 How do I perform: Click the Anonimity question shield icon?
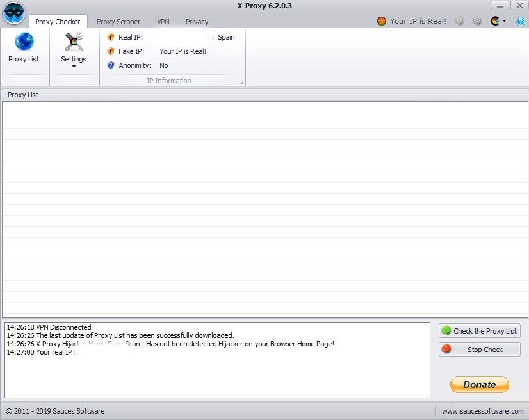[111, 65]
